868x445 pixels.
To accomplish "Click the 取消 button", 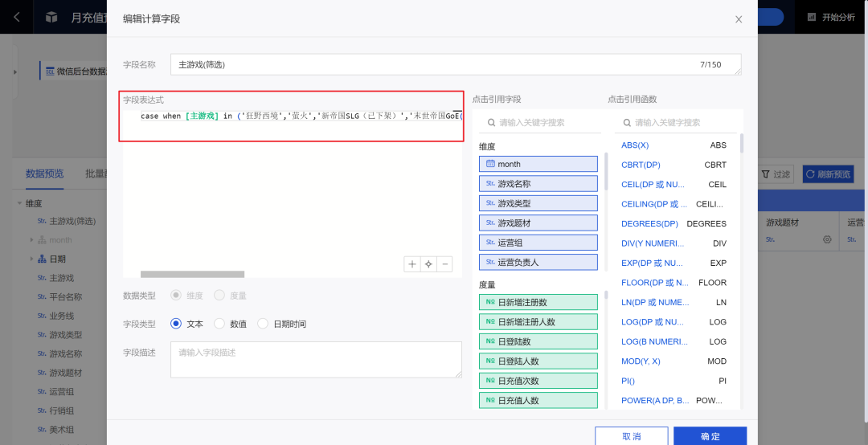I will pyautogui.click(x=632, y=436).
